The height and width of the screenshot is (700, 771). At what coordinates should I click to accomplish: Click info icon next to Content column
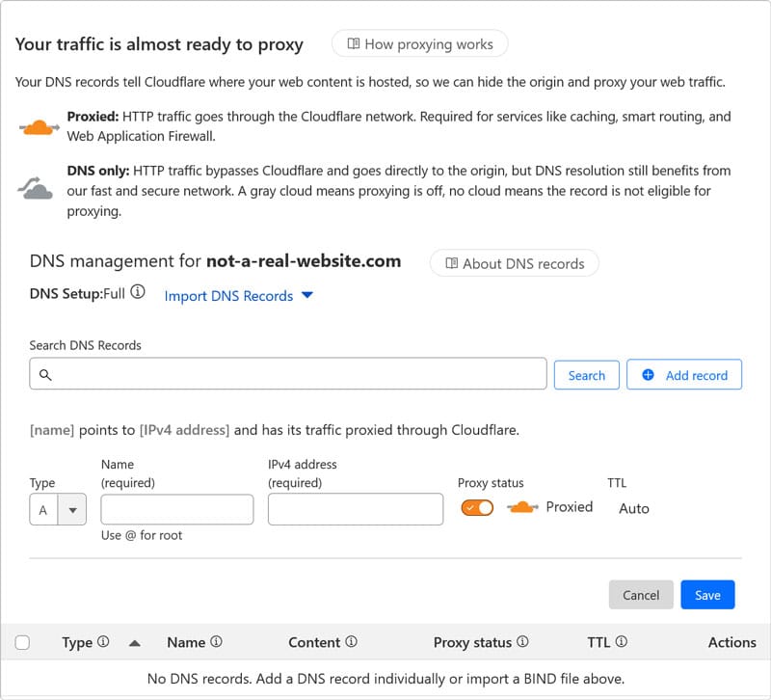[351, 641]
